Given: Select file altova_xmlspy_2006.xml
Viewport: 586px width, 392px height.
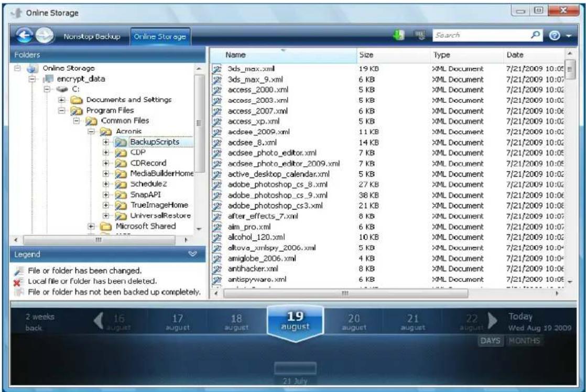Looking at the screenshot, I should [272, 248].
